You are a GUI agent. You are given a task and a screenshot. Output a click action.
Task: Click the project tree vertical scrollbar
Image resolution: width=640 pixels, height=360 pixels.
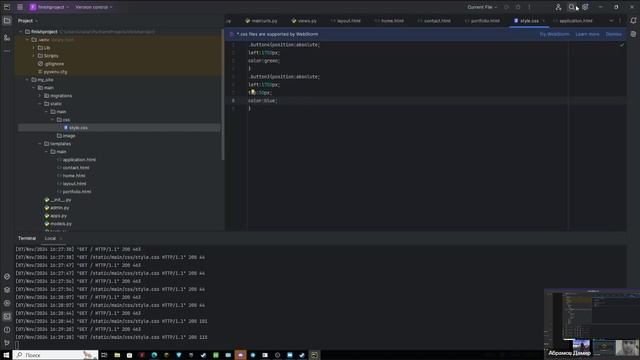[223, 95]
